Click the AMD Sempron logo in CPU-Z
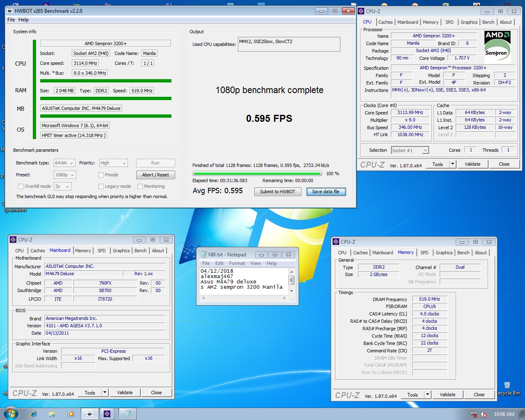 (x=497, y=46)
